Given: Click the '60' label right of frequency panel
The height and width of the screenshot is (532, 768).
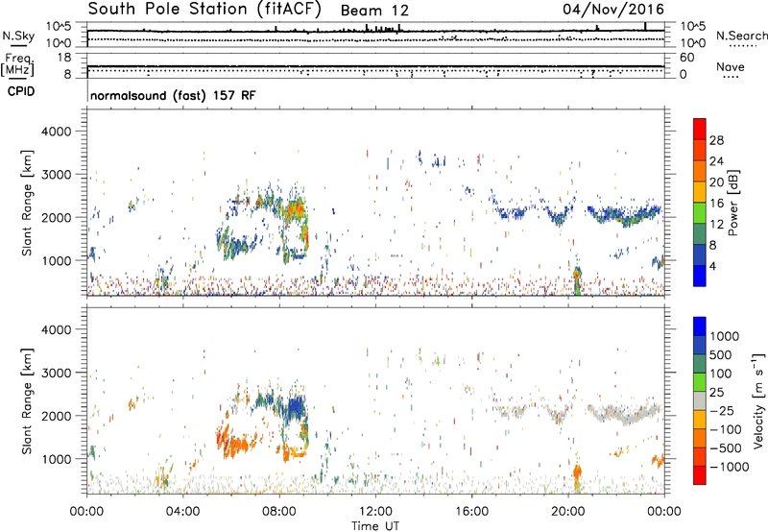Looking at the screenshot, I should [687, 58].
